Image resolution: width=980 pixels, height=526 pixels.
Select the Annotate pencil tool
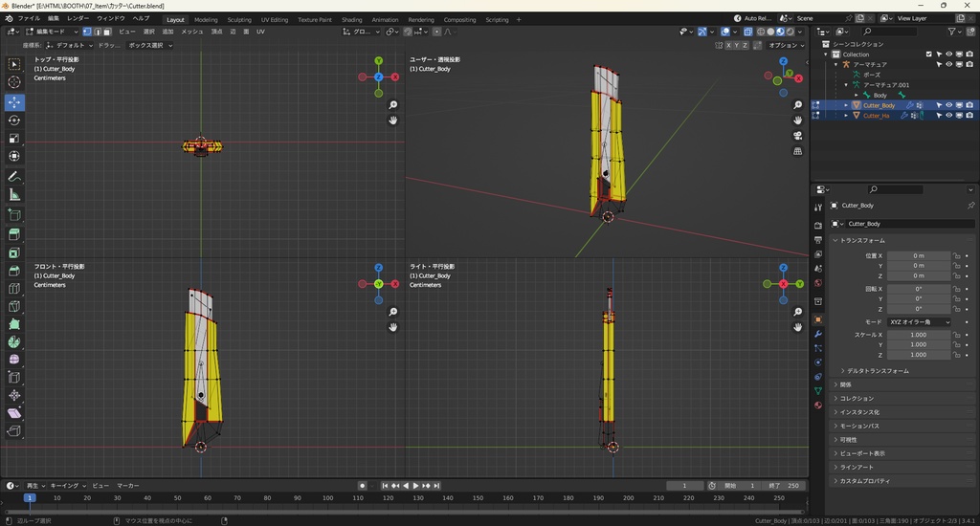click(x=14, y=177)
